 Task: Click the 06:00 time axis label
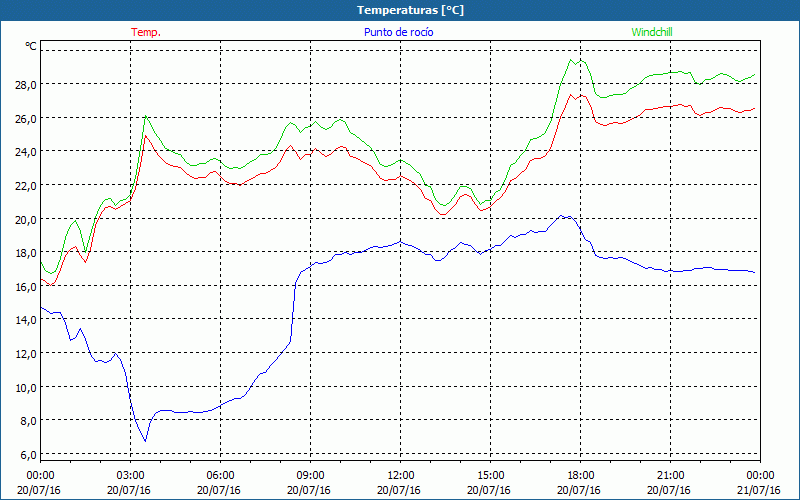220,476
